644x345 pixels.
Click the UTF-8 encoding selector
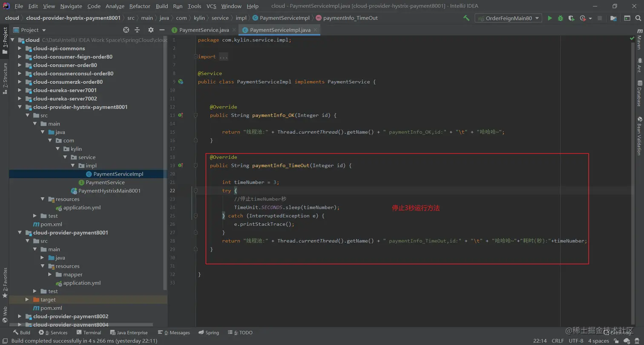(x=576, y=341)
